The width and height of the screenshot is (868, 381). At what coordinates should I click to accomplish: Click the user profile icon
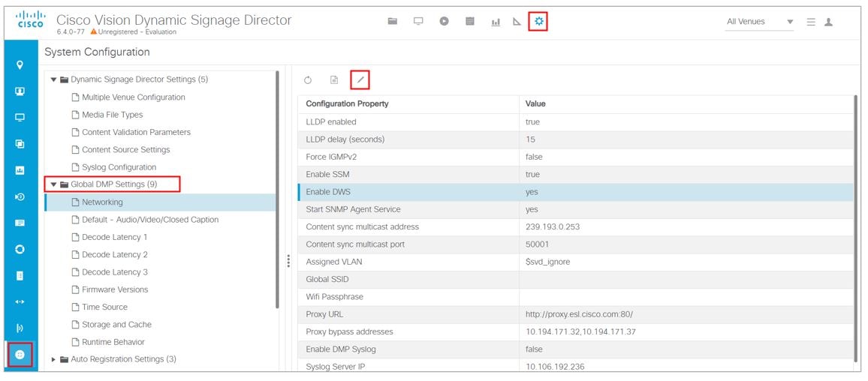(828, 22)
